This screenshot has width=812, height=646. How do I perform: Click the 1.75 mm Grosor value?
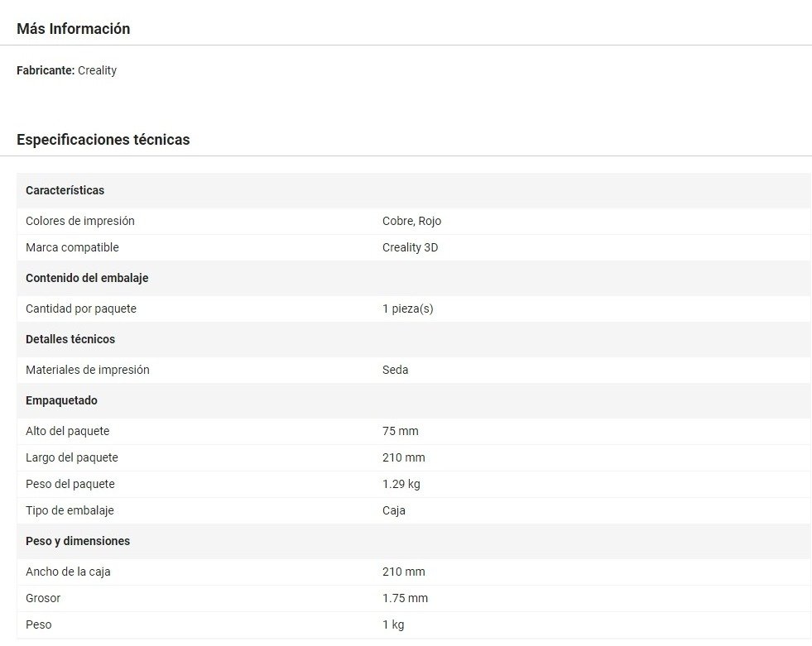(405, 598)
